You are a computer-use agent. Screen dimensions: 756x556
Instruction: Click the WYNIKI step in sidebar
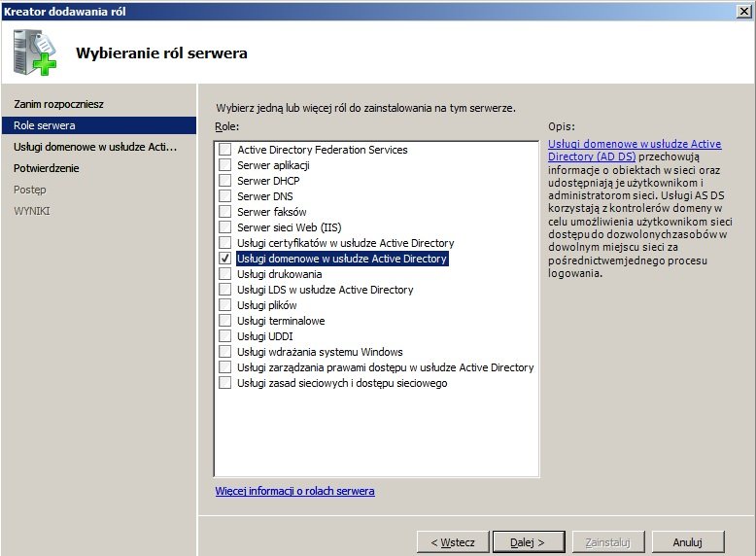[x=32, y=211]
